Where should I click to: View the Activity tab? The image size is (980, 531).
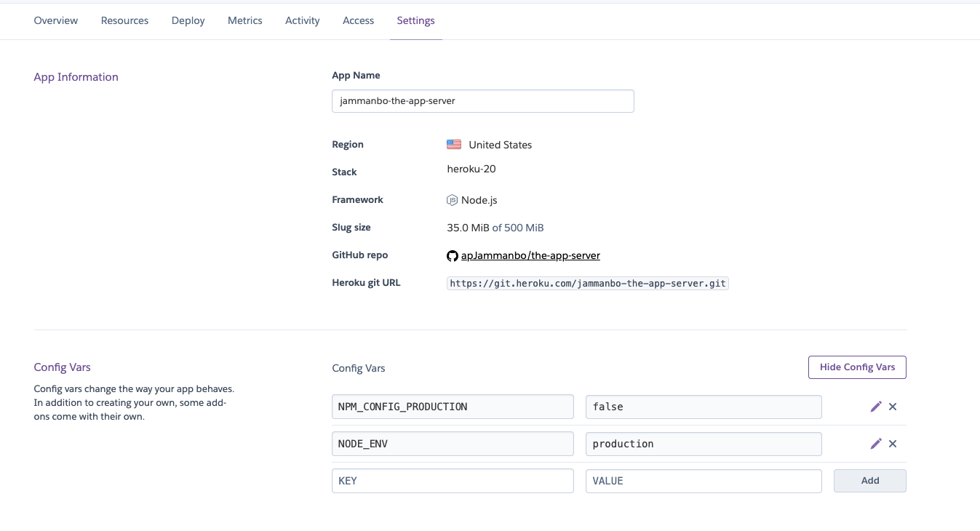(303, 20)
